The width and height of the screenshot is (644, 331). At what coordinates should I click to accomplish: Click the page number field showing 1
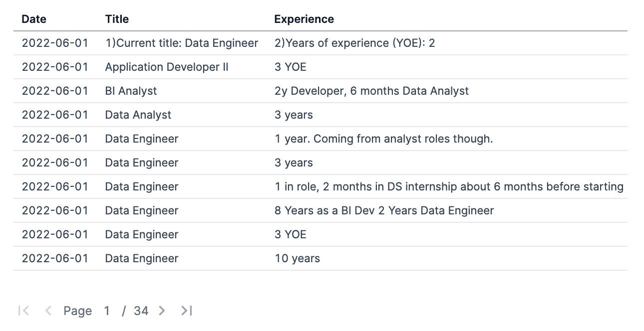click(107, 311)
